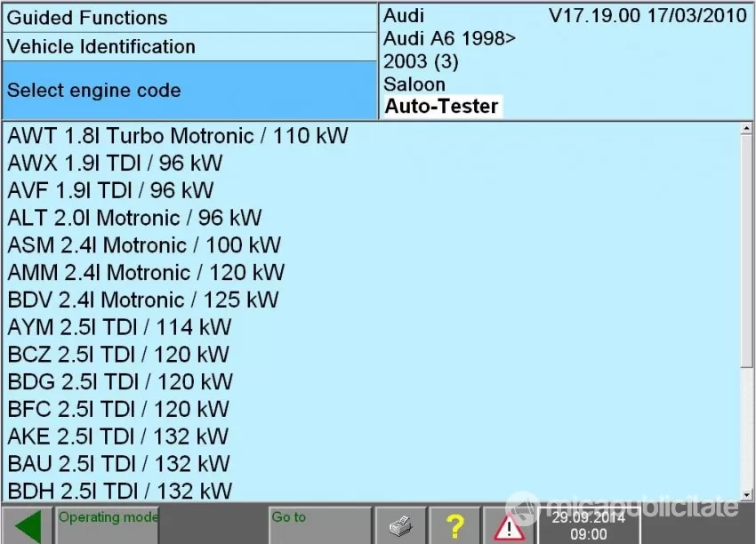
Task: Click the Guided Functions header
Action: tap(189, 18)
